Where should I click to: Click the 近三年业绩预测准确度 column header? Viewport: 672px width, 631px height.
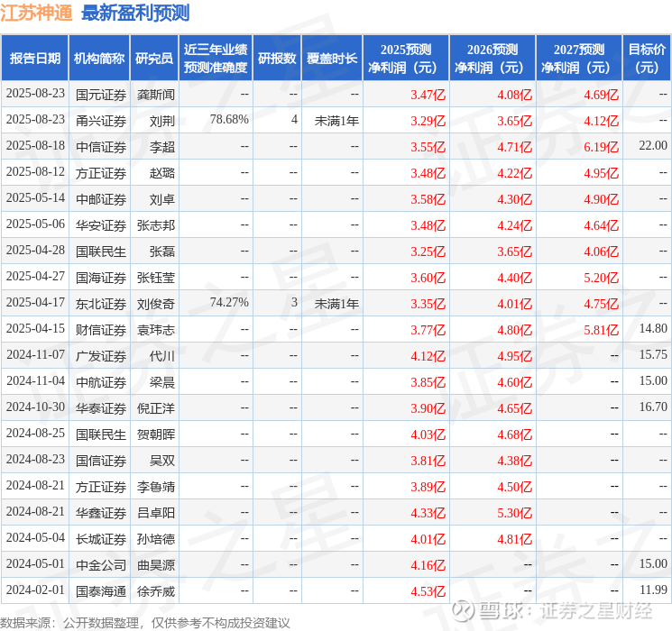tap(216, 58)
